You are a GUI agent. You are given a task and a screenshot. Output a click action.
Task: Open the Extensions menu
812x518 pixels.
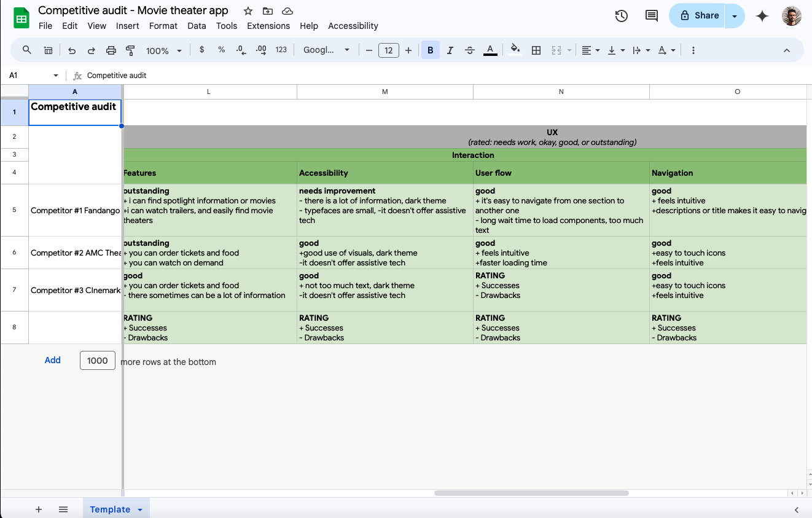268,26
